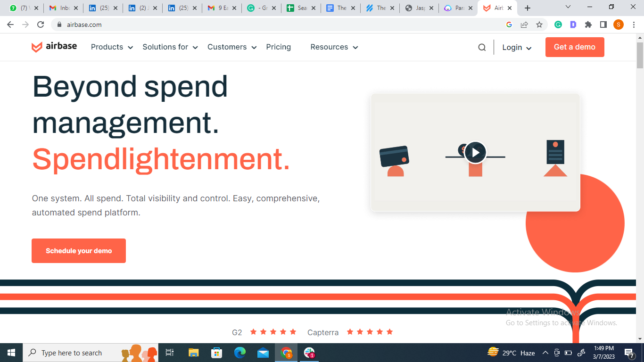
Task: Switch to the Gmail tab titled '9 Ea'
Action: [222, 8]
